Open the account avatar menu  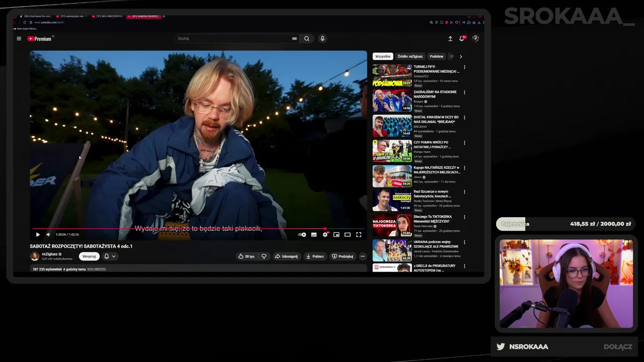point(475,39)
